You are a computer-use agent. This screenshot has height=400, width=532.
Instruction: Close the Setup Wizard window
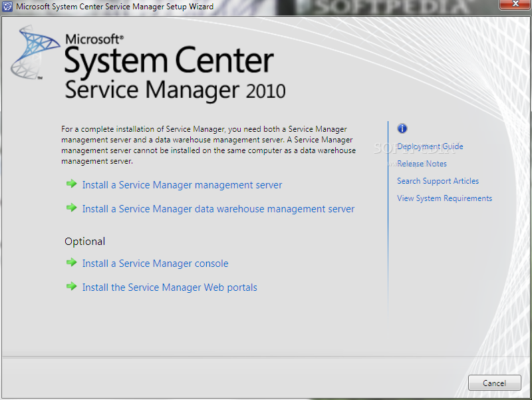coord(515,4)
